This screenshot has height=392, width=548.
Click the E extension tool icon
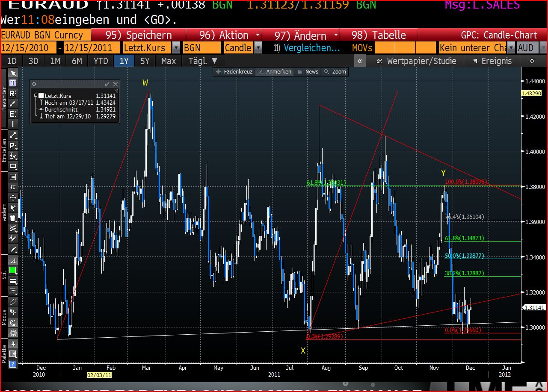pyautogui.click(x=13, y=114)
